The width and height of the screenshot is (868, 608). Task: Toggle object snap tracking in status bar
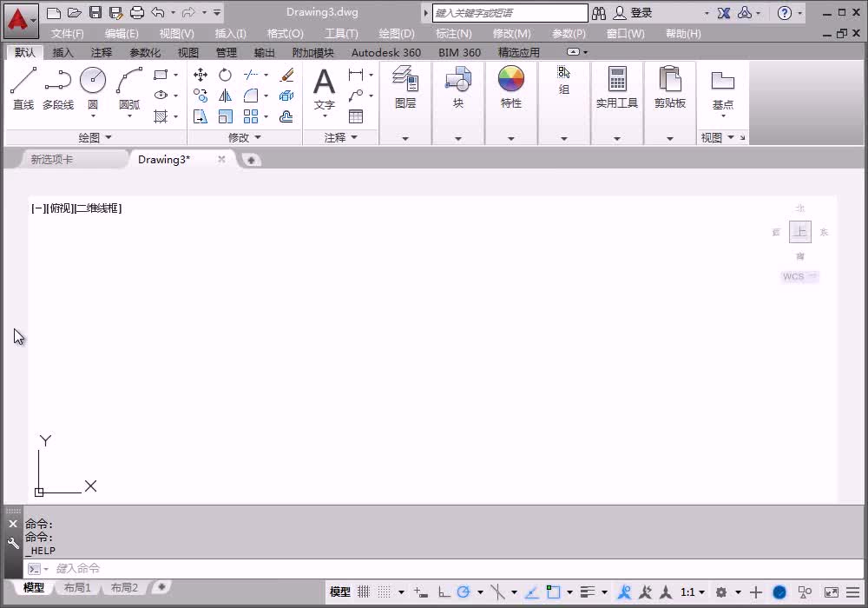coord(531,592)
